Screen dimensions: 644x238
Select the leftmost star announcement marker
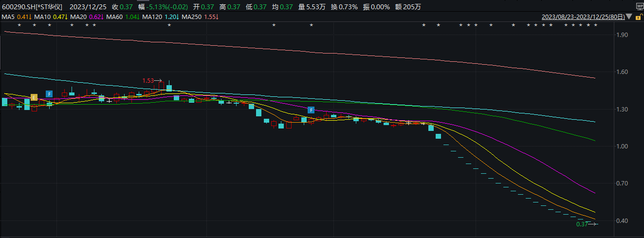coord(19,25)
